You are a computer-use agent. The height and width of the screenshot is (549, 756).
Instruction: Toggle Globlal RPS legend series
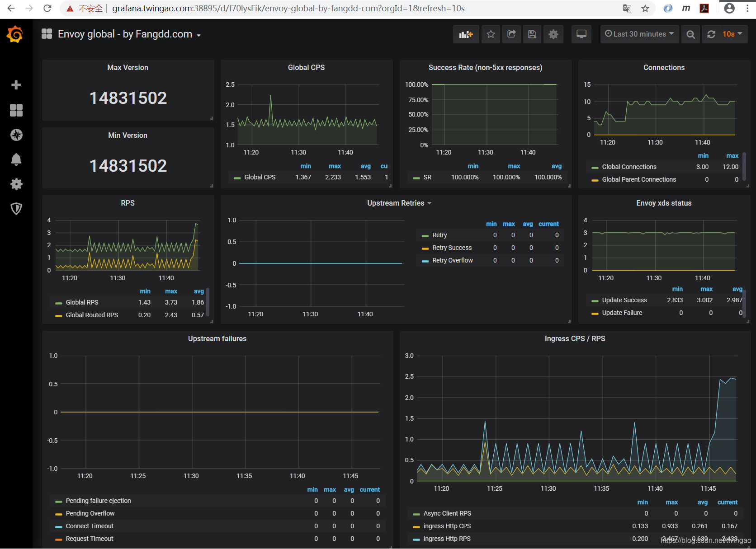point(82,302)
